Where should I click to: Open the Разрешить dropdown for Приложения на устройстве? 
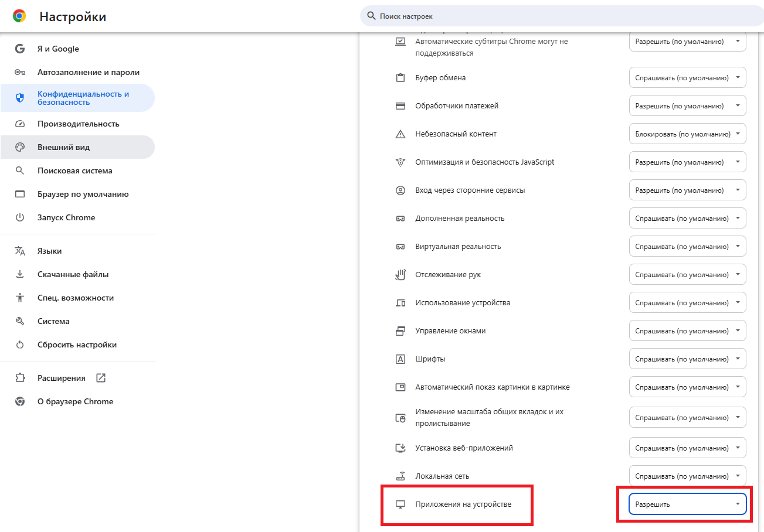point(687,504)
